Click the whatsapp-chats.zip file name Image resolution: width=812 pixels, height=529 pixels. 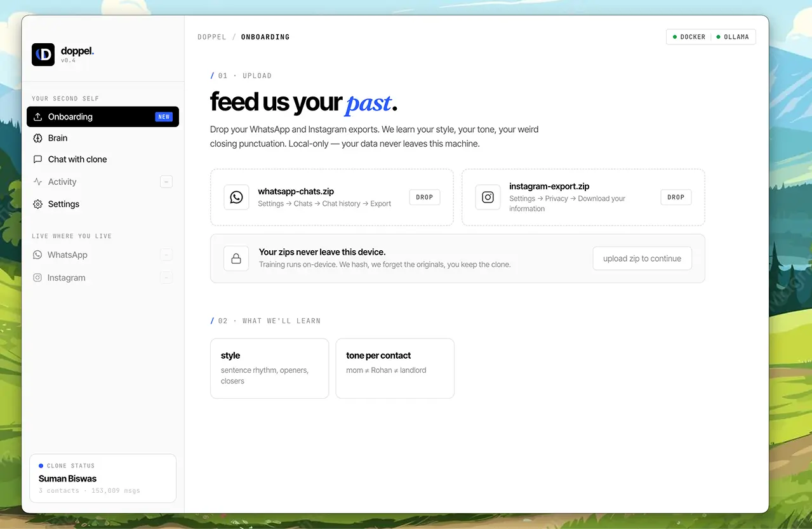click(296, 191)
